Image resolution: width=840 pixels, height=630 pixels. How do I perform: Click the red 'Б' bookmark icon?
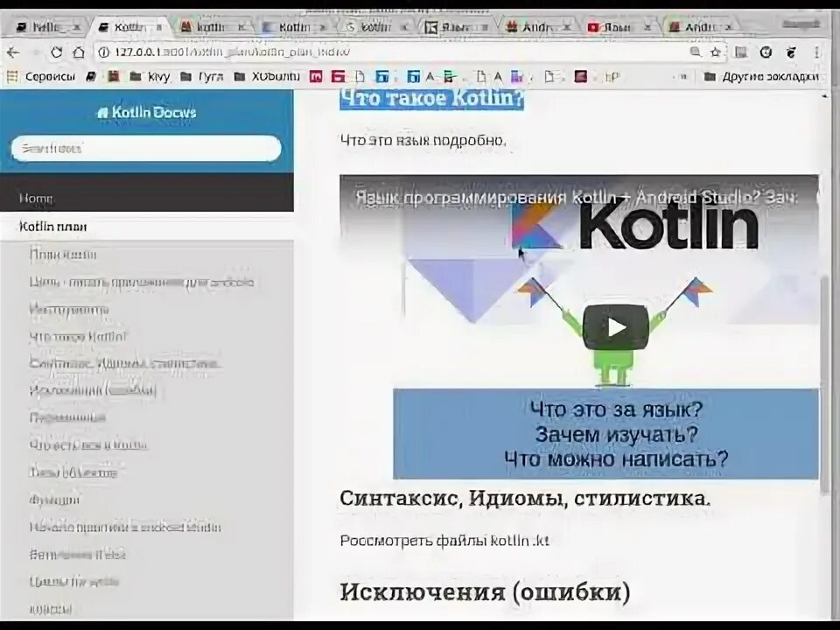[338, 77]
